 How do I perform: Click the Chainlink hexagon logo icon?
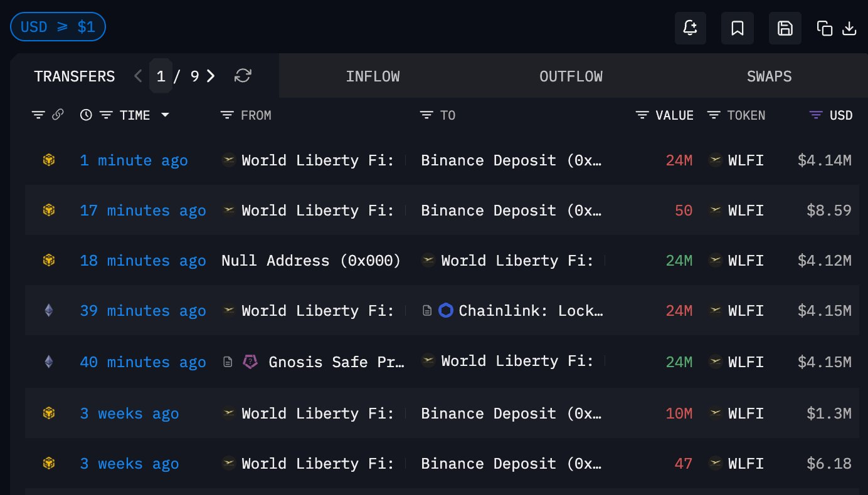click(446, 310)
